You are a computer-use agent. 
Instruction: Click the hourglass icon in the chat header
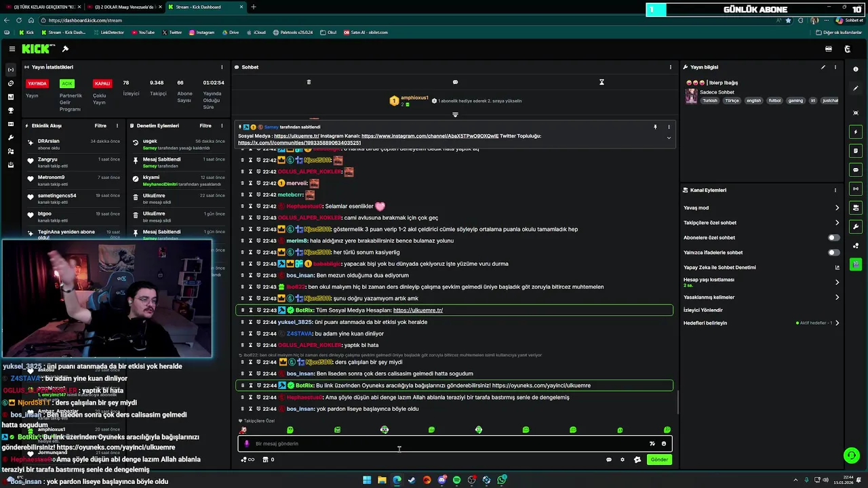pyautogui.click(x=601, y=82)
